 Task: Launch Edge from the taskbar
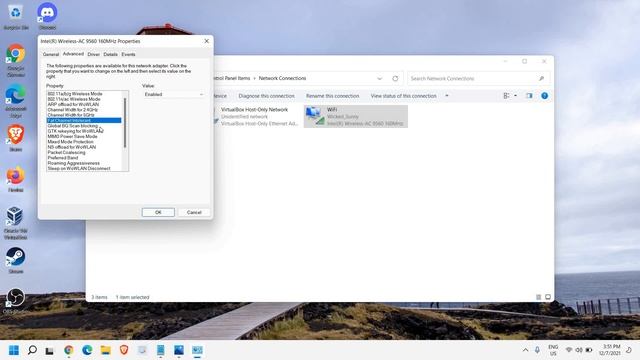coord(87,350)
